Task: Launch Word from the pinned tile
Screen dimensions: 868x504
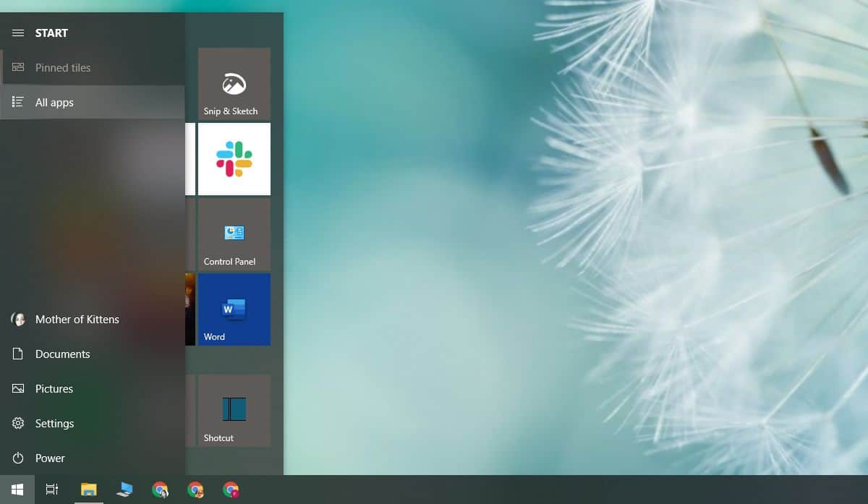Action: 234,309
